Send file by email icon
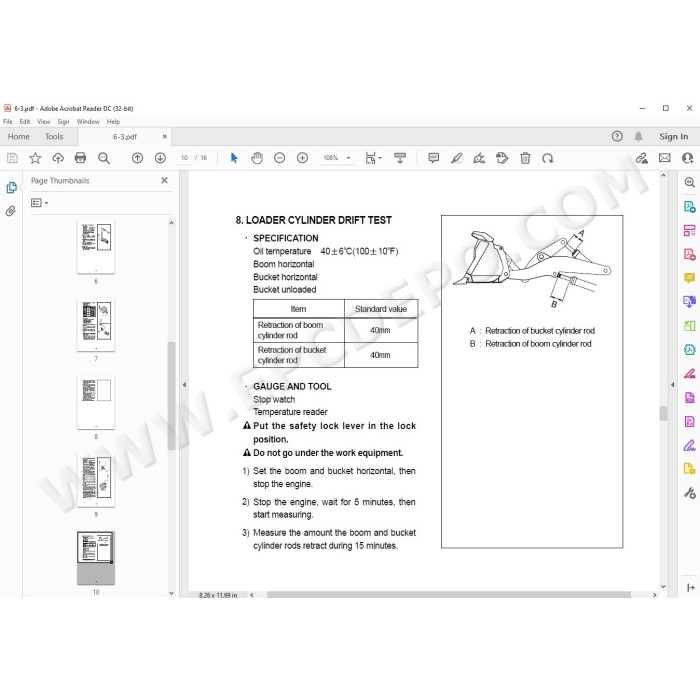This screenshot has width=700, height=700. tap(665, 158)
